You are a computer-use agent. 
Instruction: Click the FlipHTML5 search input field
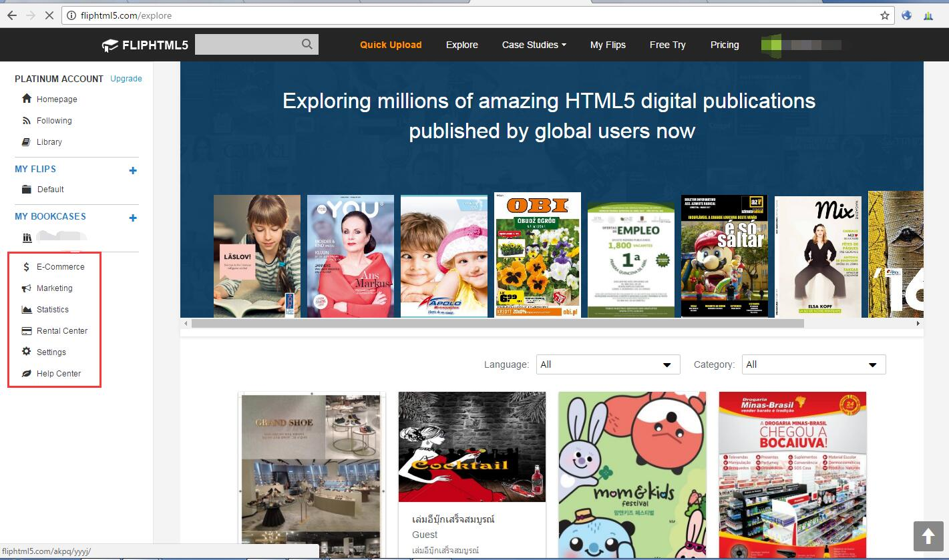coord(247,45)
